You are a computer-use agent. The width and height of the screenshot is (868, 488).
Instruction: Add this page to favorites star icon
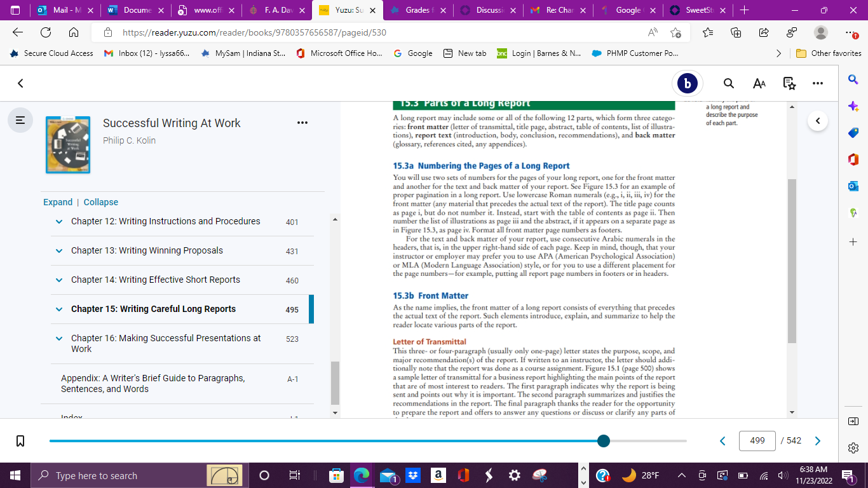[x=675, y=32]
